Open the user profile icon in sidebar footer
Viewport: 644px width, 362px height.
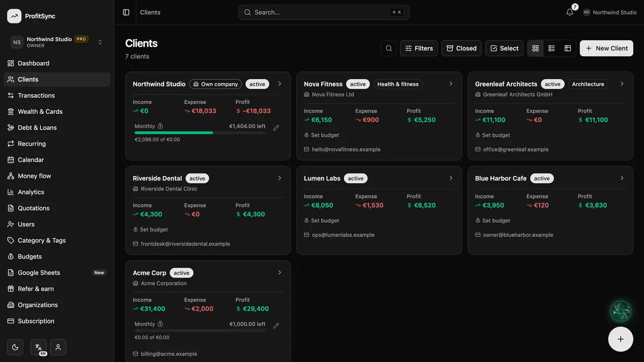click(58, 347)
